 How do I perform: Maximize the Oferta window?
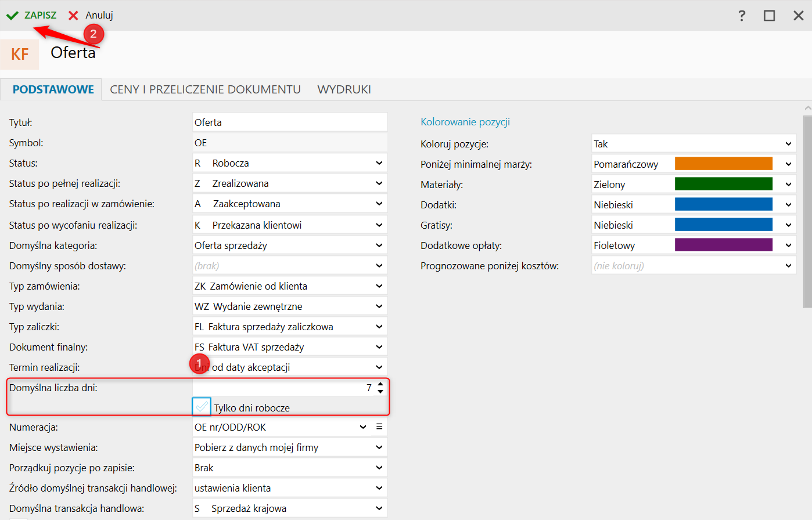pyautogui.click(x=769, y=16)
